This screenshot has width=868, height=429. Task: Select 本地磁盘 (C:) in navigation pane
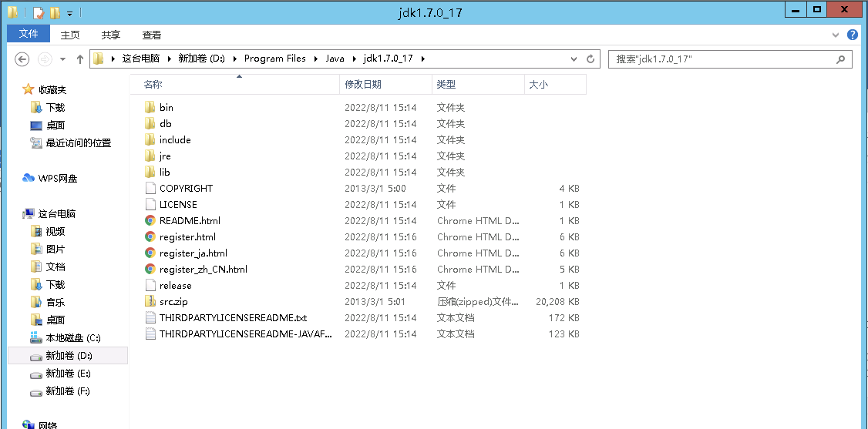tap(72, 338)
